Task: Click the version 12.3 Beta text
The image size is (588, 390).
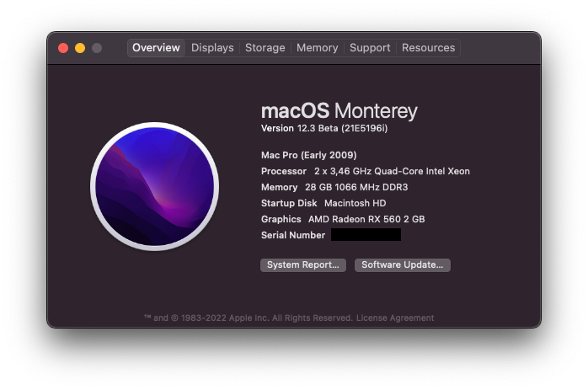Action: (x=324, y=128)
